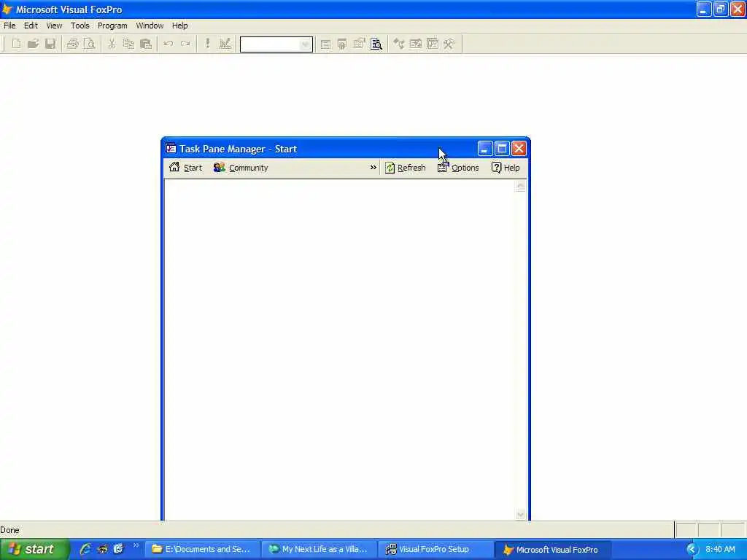Switch to the Community pane
Image resolution: width=747 pixels, height=560 pixels.
tap(241, 168)
